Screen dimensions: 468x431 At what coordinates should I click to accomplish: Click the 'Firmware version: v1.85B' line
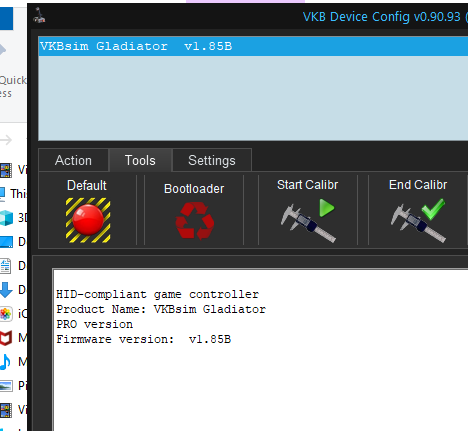point(144,340)
